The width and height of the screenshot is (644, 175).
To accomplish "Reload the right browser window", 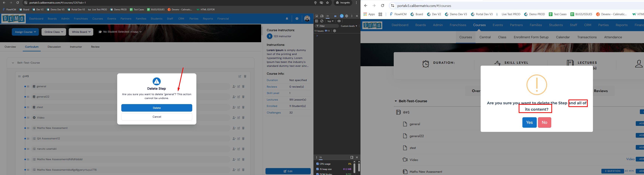I will click(382, 6).
